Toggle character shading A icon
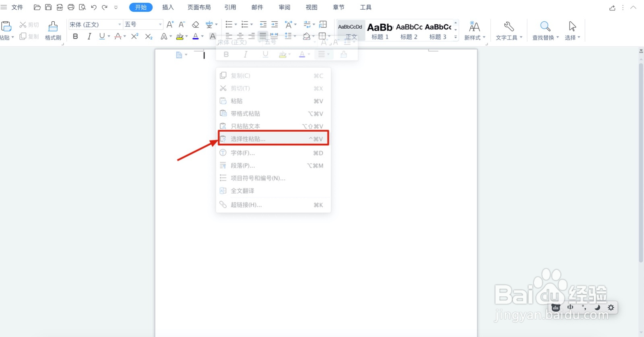The width and height of the screenshot is (644, 337). [x=213, y=36]
